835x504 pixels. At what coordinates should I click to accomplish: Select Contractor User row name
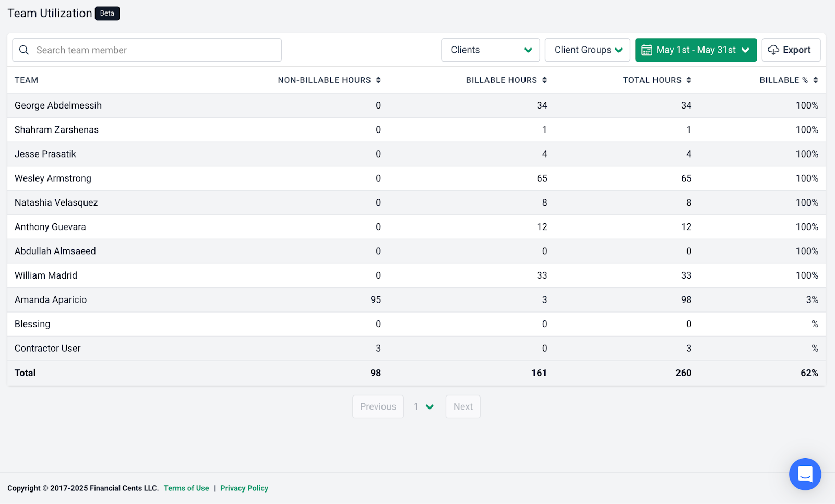[47, 349]
